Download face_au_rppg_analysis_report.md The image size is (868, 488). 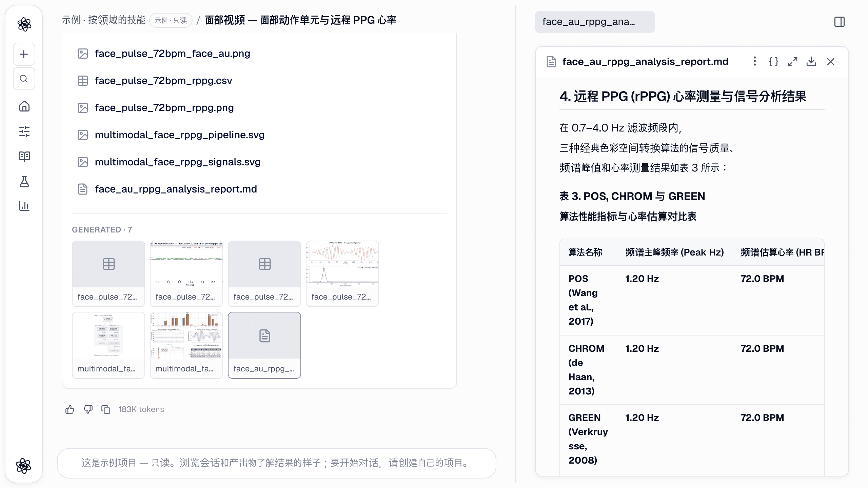811,61
